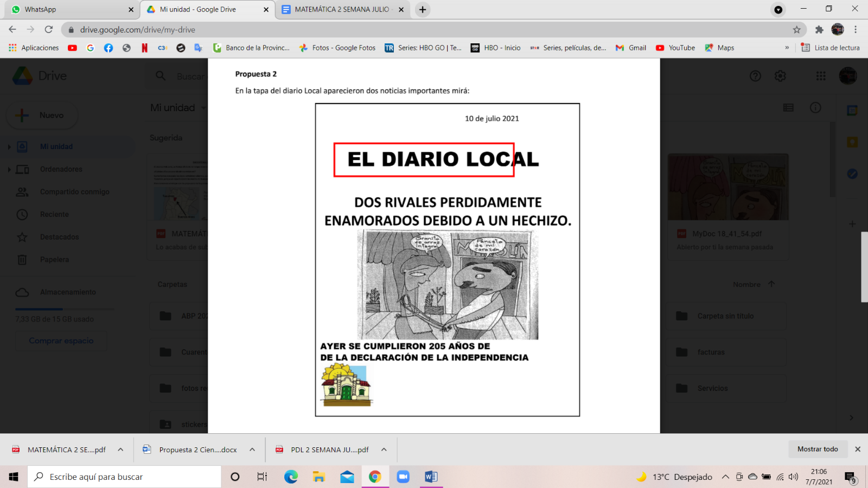
Task: Reload the current page
Action: pos(49,29)
